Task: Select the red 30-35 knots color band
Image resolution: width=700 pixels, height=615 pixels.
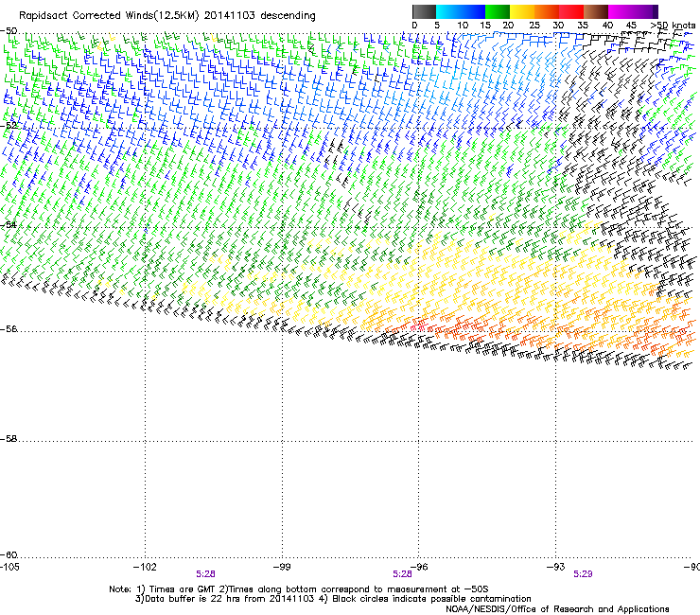Action: [571, 11]
